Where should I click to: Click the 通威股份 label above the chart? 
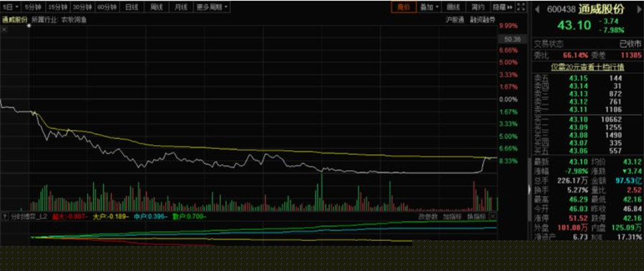pos(14,19)
